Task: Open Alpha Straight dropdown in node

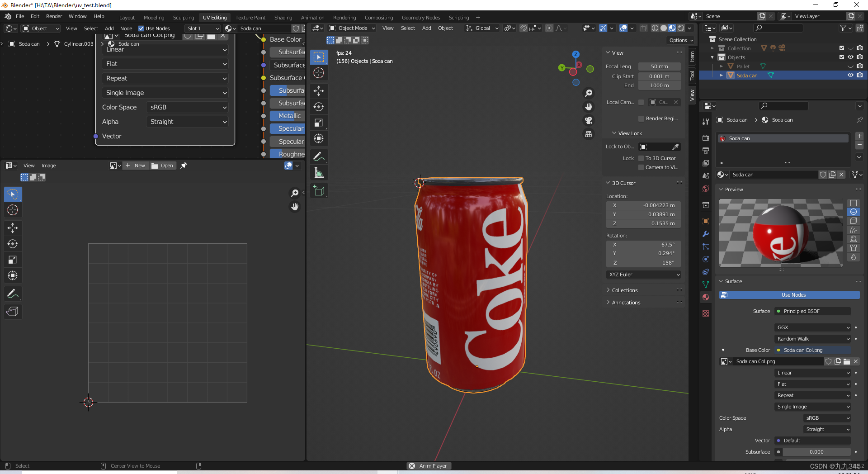Action: pyautogui.click(x=187, y=122)
